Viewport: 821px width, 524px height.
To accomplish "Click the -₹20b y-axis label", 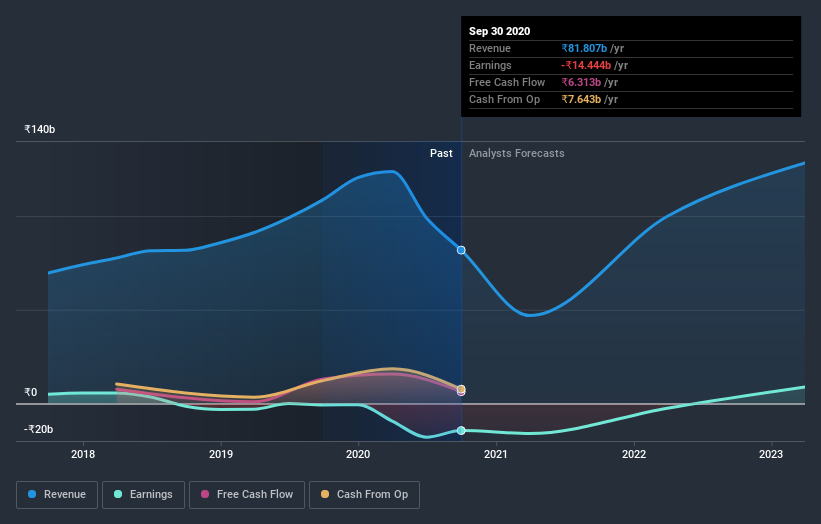I will [38, 429].
